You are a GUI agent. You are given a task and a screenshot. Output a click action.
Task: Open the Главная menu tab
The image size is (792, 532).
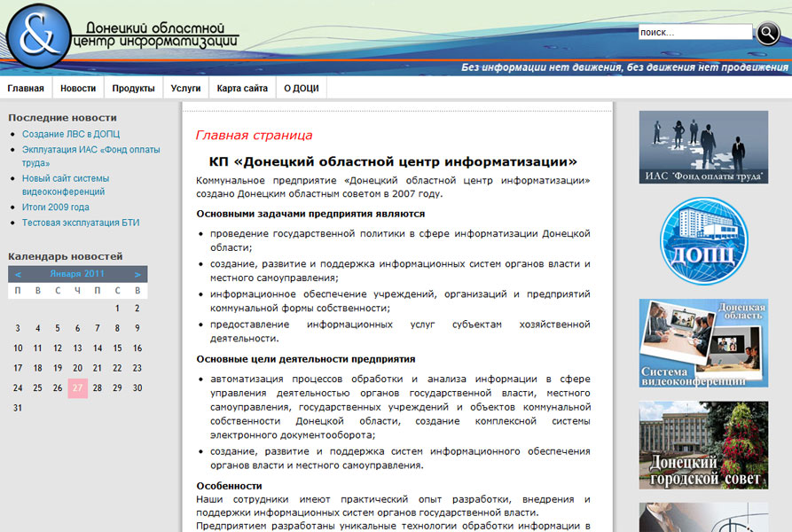tap(26, 89)
